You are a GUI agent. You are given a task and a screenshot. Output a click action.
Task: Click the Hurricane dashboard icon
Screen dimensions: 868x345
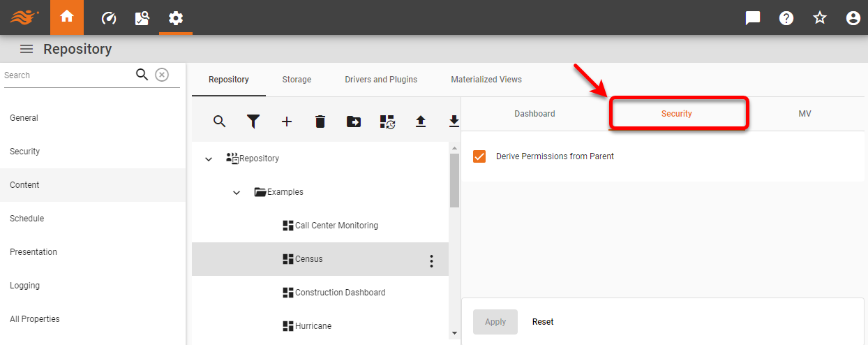point(287,326)
